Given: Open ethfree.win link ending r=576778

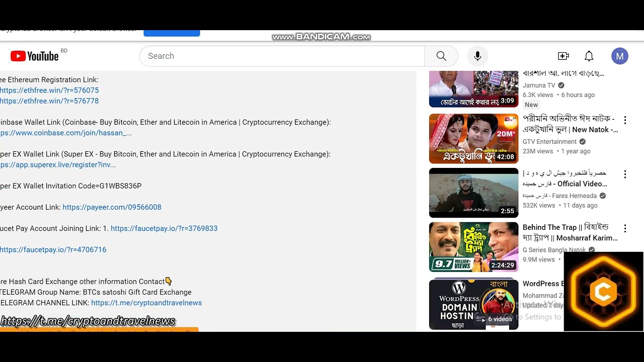Looking at the screenshot, I should [x=49, y=101].
